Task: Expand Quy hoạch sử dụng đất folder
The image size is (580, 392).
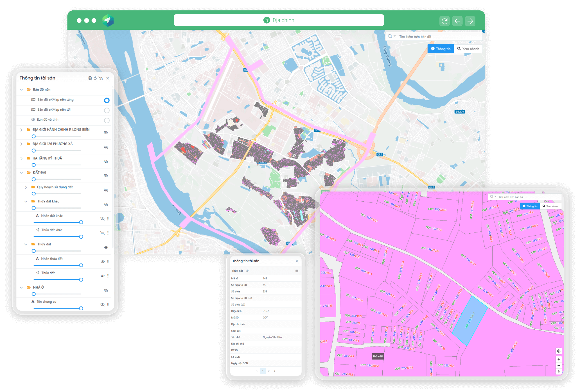Action: [26, 187]
